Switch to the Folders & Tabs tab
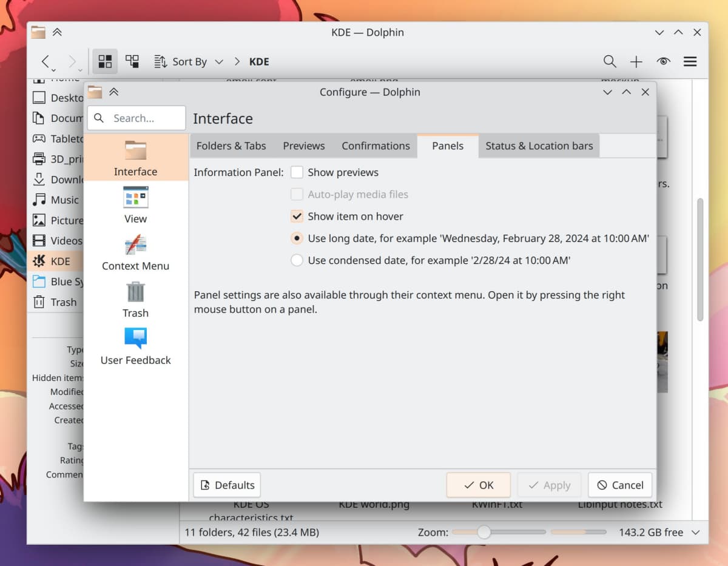The image size is (728, 566). point(231,146)
